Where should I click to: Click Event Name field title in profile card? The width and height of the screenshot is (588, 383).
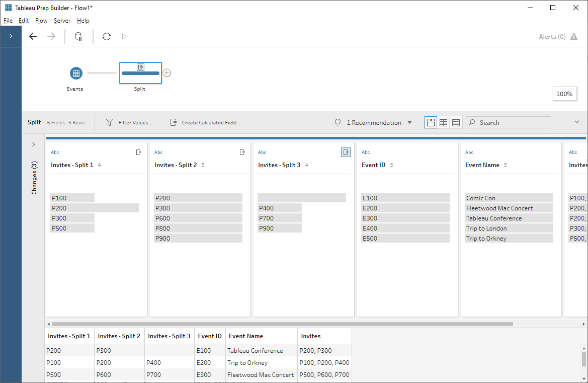click(x=482, y=165)
